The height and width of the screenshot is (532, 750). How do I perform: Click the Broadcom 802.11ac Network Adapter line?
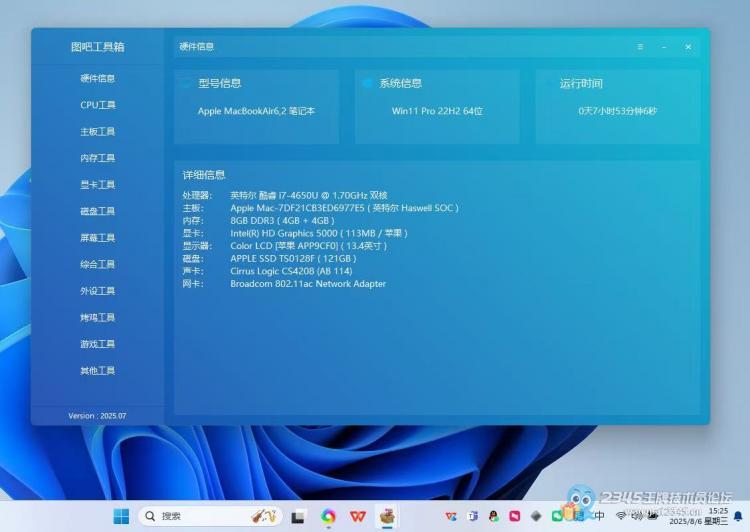308,284
